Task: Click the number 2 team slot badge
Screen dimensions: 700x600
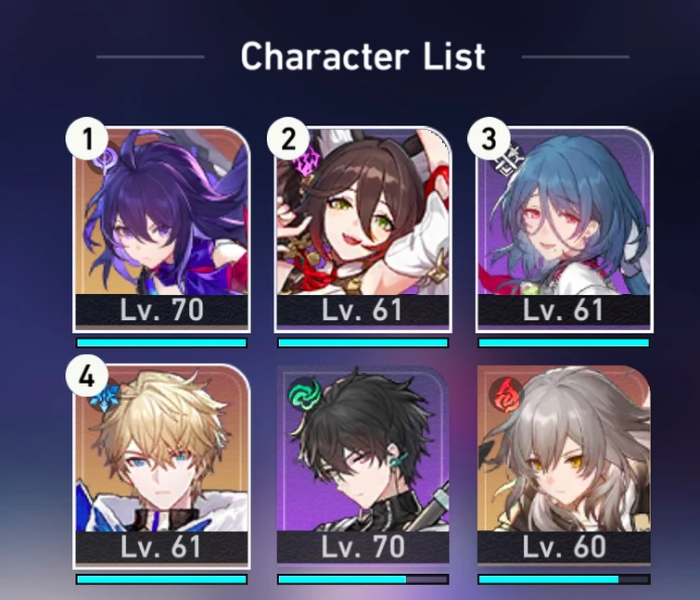Action: [288, 139]
